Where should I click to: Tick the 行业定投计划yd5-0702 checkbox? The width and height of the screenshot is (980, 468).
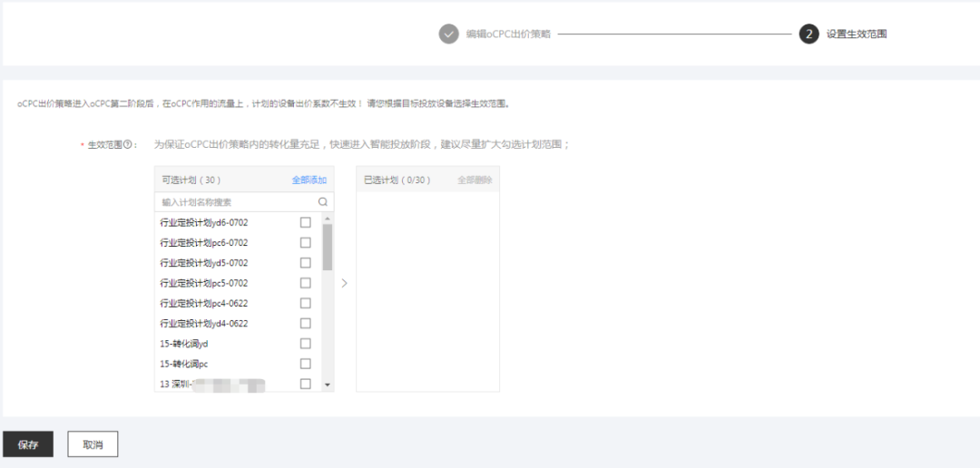pyautogui.click(x=305, y=263)
